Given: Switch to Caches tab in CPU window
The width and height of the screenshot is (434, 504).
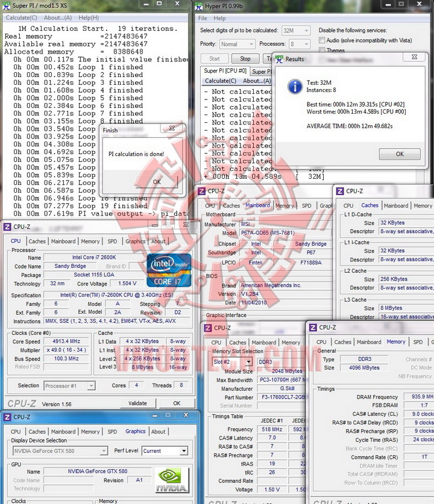Looking at the screenshot, I should (x=37, y=241).
